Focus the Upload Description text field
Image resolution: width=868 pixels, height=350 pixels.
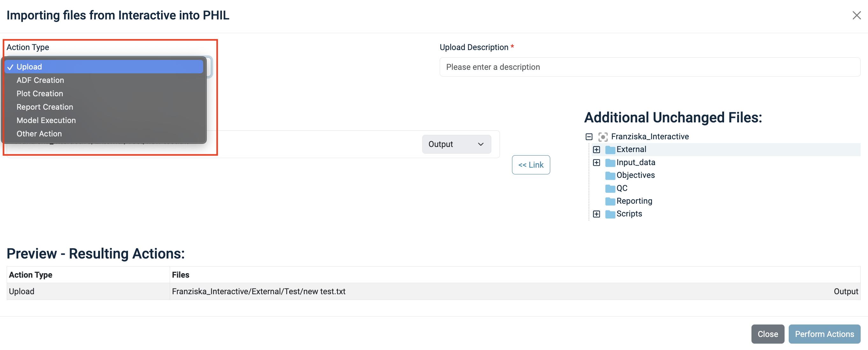point(649,67)
